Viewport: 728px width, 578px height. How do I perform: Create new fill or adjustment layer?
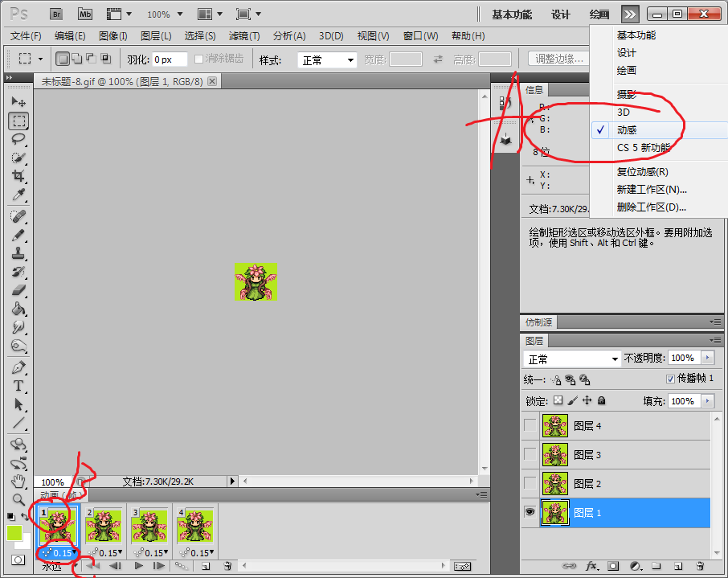(636, 566)
